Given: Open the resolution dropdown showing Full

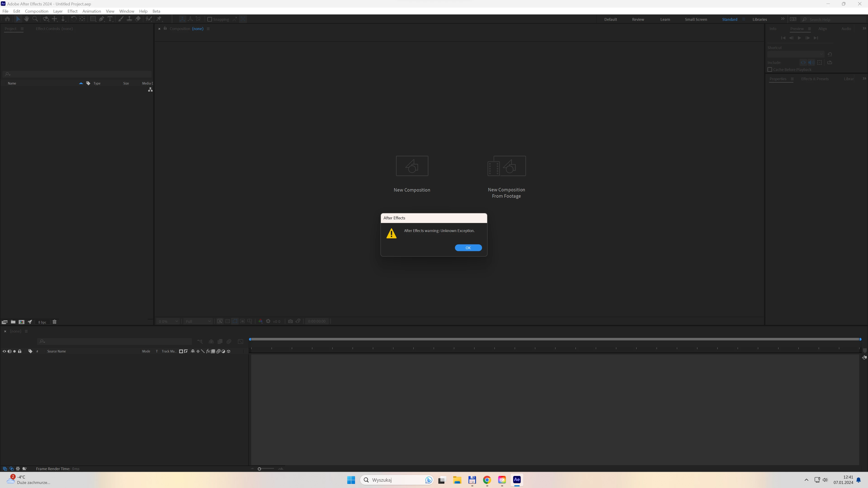Looking at the screenshot, I should pos(198,321).
